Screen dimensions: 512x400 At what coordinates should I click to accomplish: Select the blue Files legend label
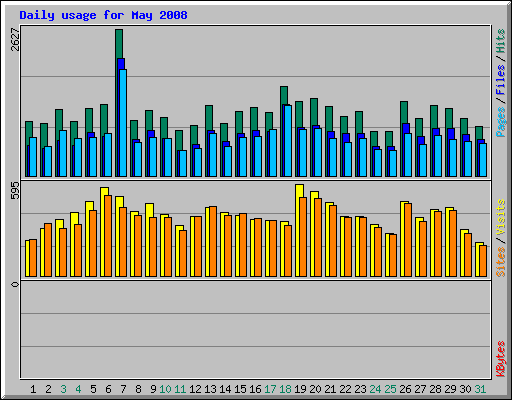500,80
